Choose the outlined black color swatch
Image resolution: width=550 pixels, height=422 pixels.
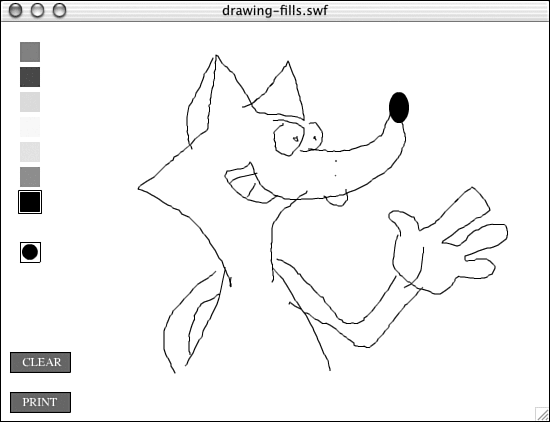point(30,202)
